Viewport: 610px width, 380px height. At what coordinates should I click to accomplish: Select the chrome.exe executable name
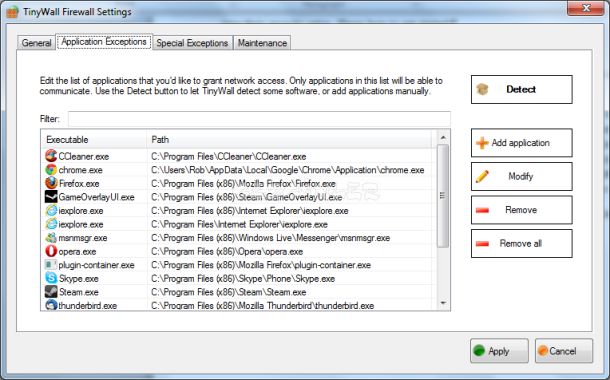[81, 170]
